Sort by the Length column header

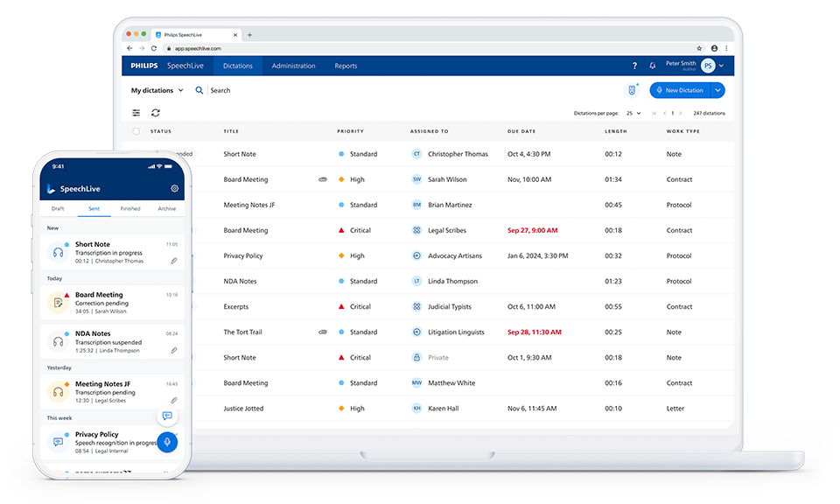[615, 131]
